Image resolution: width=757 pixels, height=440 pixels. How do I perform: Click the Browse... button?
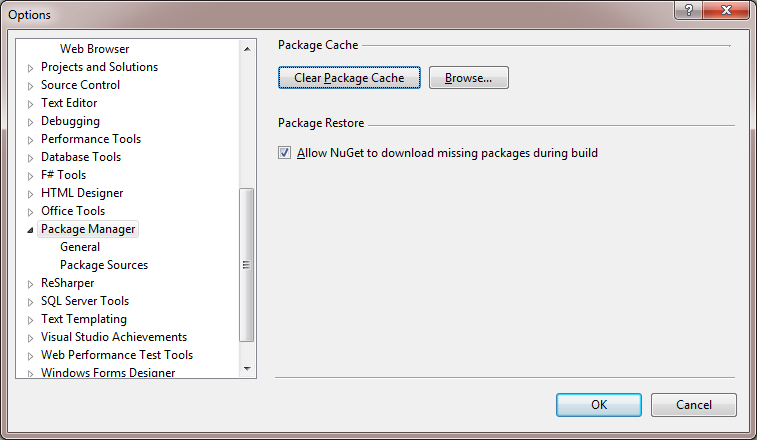coord(468,78)
